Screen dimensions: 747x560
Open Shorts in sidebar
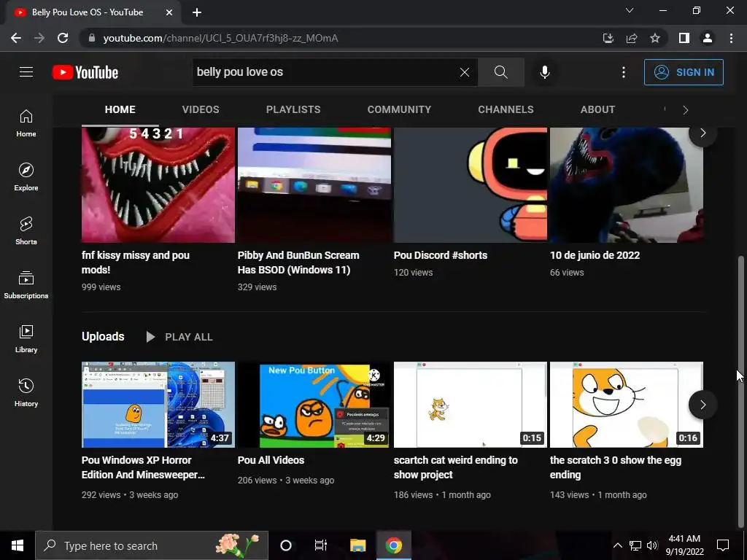coord(26,230)
